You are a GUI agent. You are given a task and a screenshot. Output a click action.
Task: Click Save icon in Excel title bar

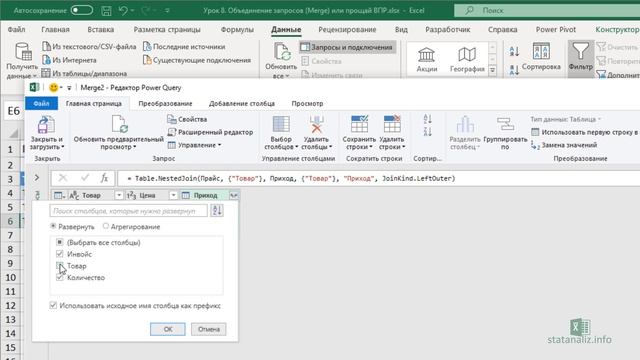click(106, 11)
